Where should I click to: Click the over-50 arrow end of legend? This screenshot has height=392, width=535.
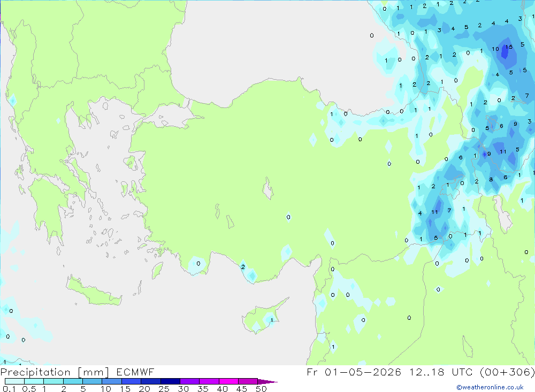coord(267,382)
